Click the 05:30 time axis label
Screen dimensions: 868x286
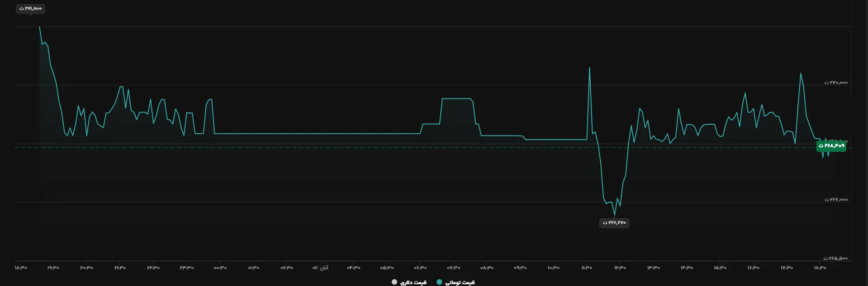(x=387, y=268)
